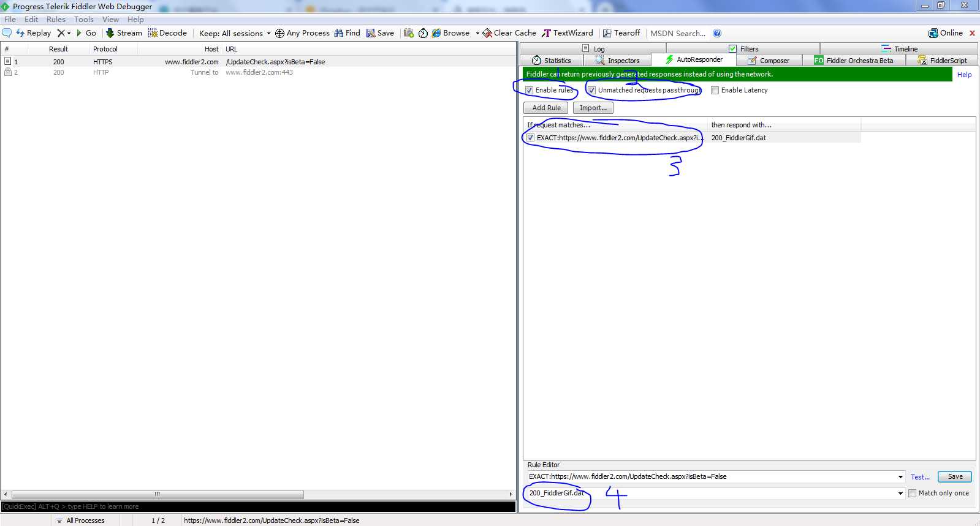The width and height of the screenshot is (980, 526).
Task: Open Fiddler Orchestra Beta tab
Action: pos(854,60)
